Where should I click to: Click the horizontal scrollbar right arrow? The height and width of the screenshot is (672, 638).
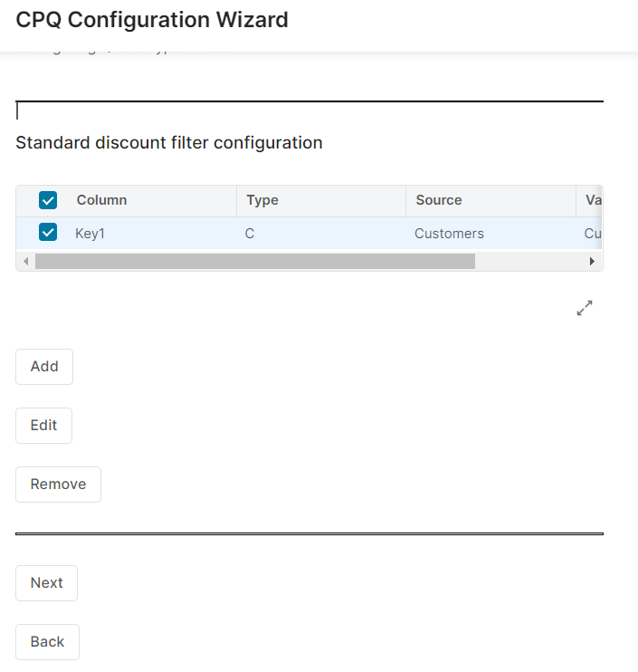tap(592, 262)
